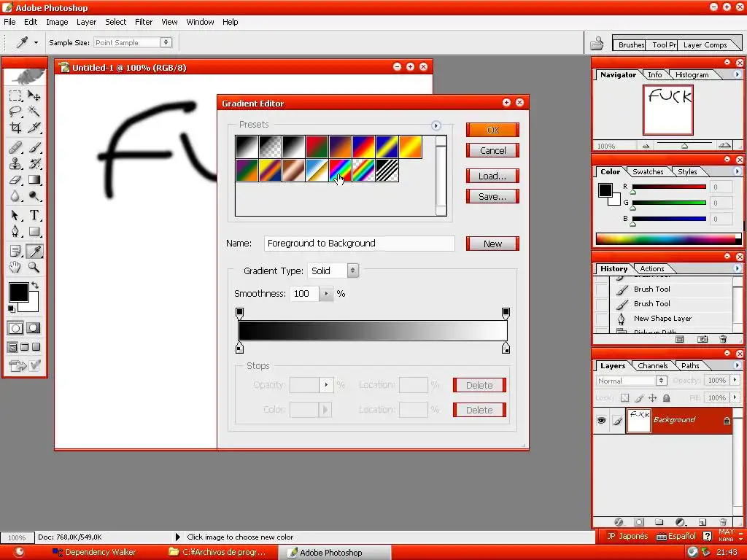
Task: Switch to standard screen mode
Action: (13, 347)
